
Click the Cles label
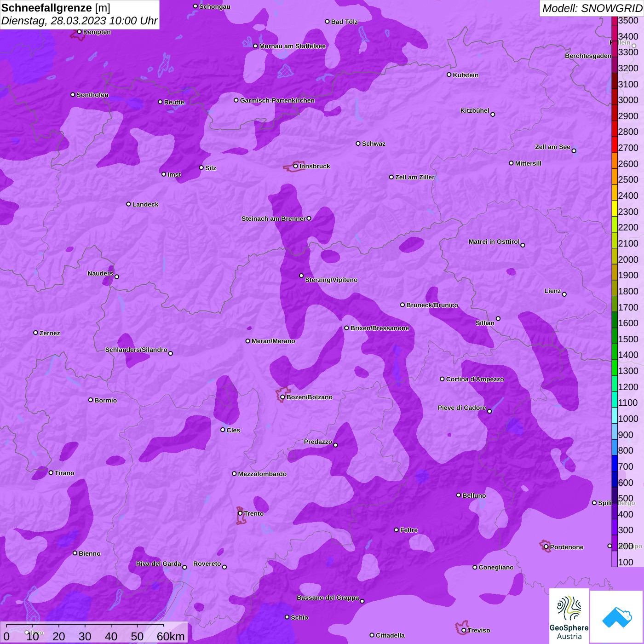click(x=233, y=430)
